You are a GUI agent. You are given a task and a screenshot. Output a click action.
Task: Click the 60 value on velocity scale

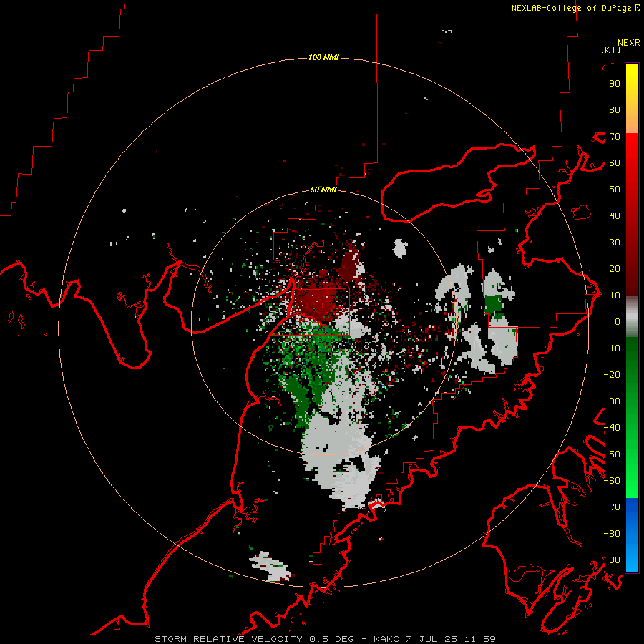(615, 163)
